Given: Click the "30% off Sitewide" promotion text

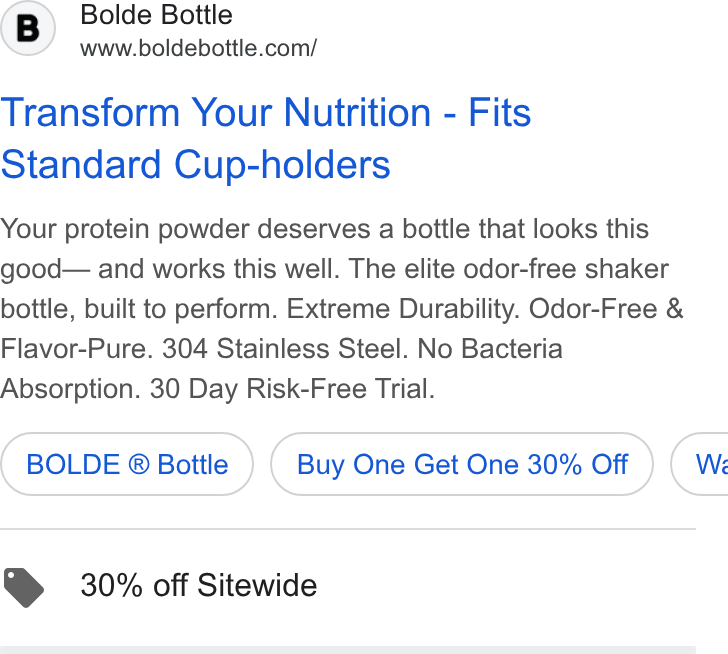Looking at the screenshot, I should pos(199,585).
